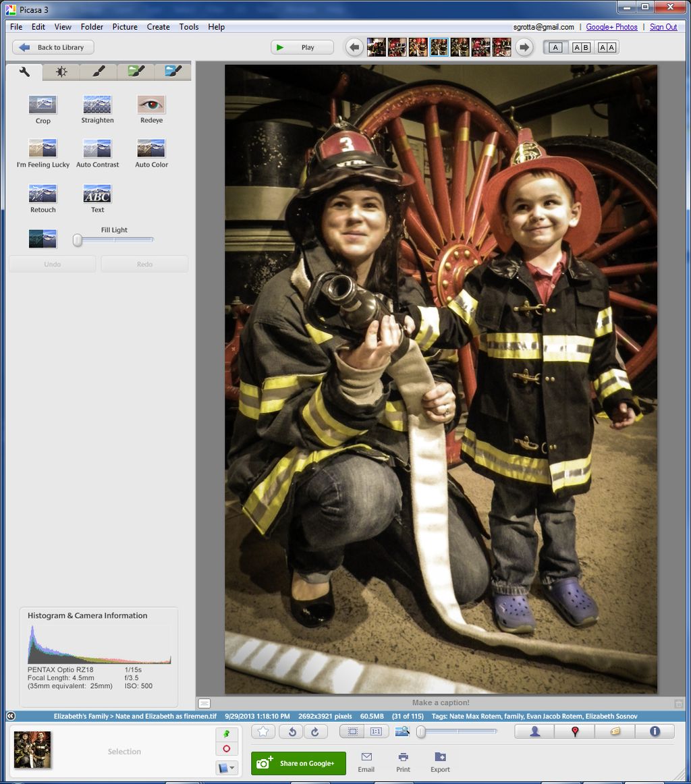Open the Text tool
691x784 pixels.
point(97,197)
